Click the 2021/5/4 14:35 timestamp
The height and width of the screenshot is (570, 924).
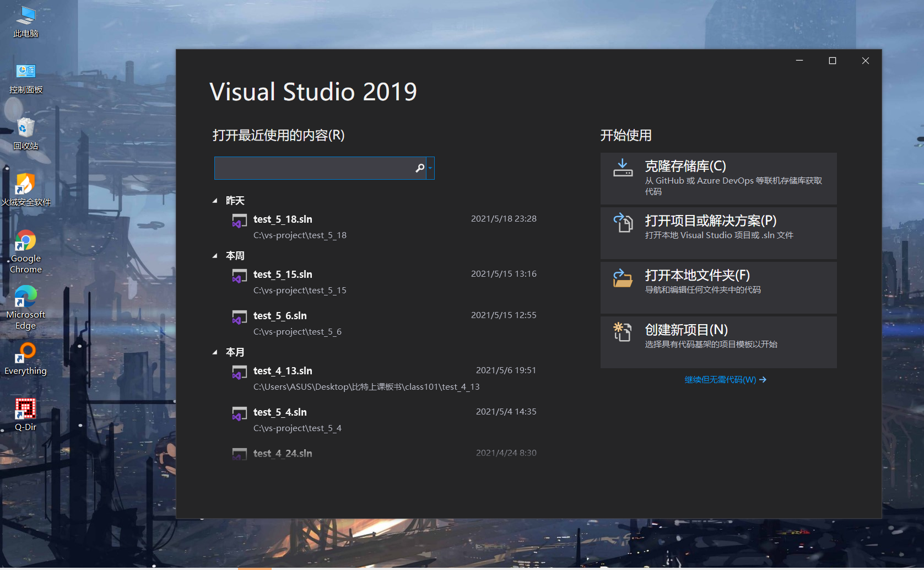click(x=506, y=412)
